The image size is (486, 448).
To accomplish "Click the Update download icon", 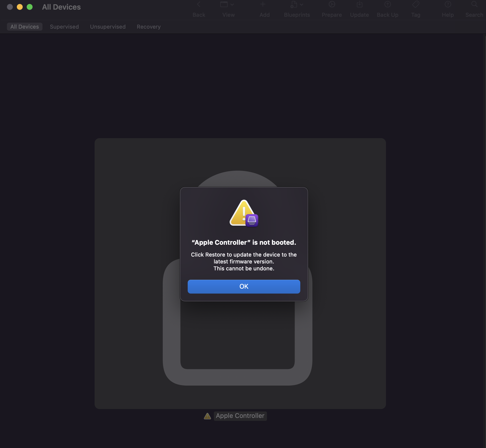I will (360, 4).
